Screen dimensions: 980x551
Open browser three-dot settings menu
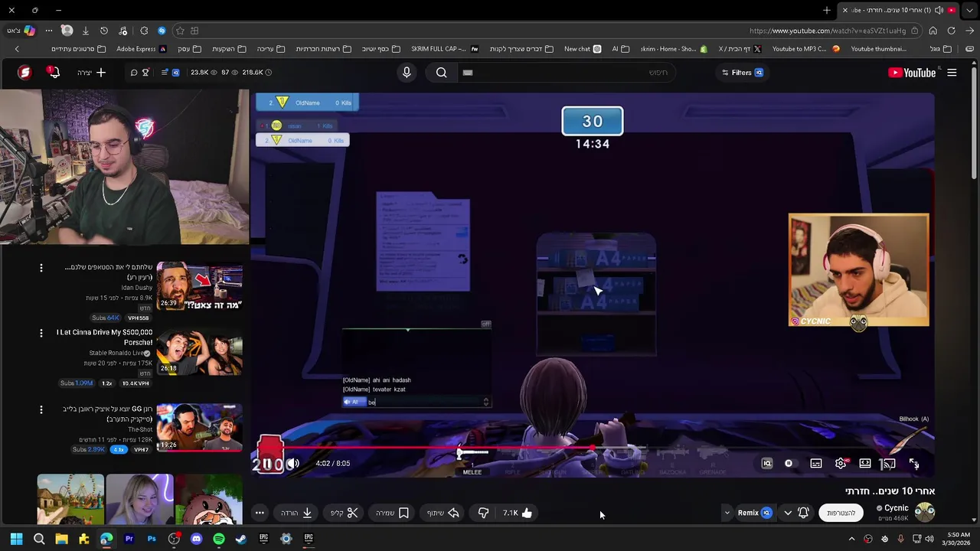tap(48, 31)
